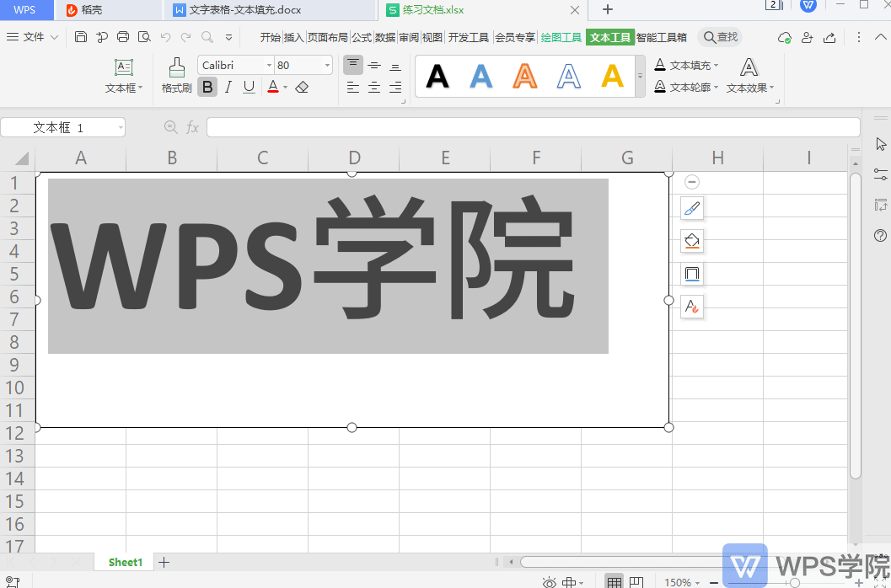
Task: Click the Text Box insert icon
Action: pos(123,67)
